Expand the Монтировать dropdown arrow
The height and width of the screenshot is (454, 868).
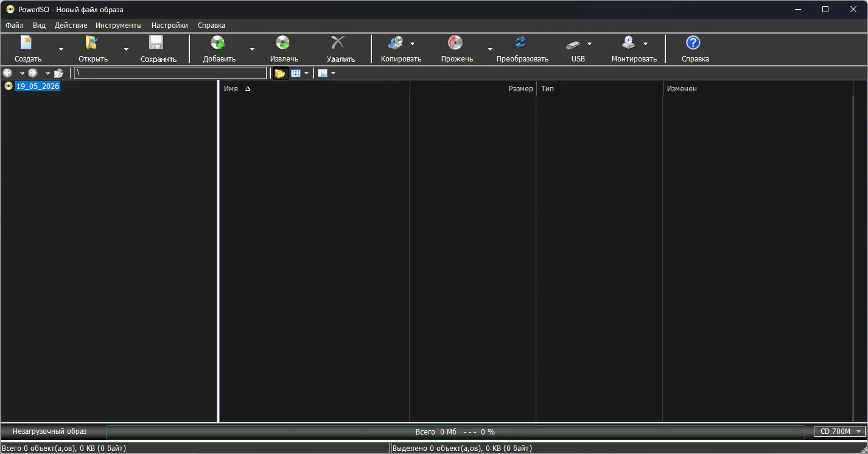[645, 44]
